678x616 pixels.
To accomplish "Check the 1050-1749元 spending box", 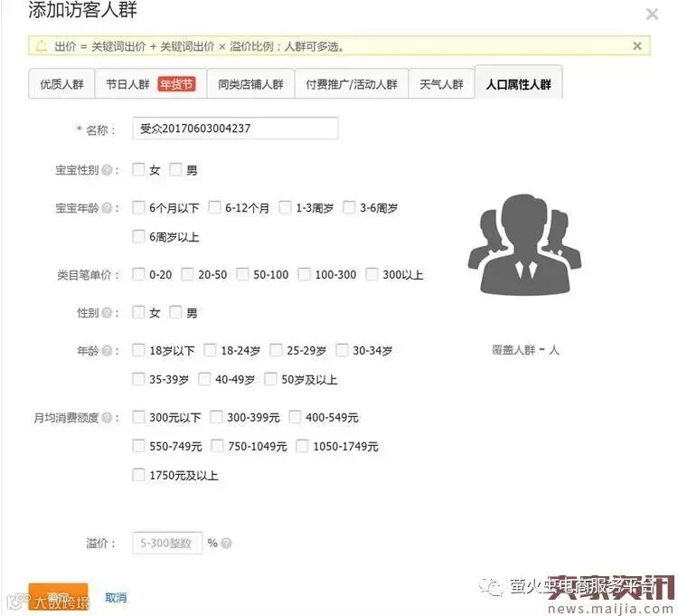I will [x=302, y=446].
